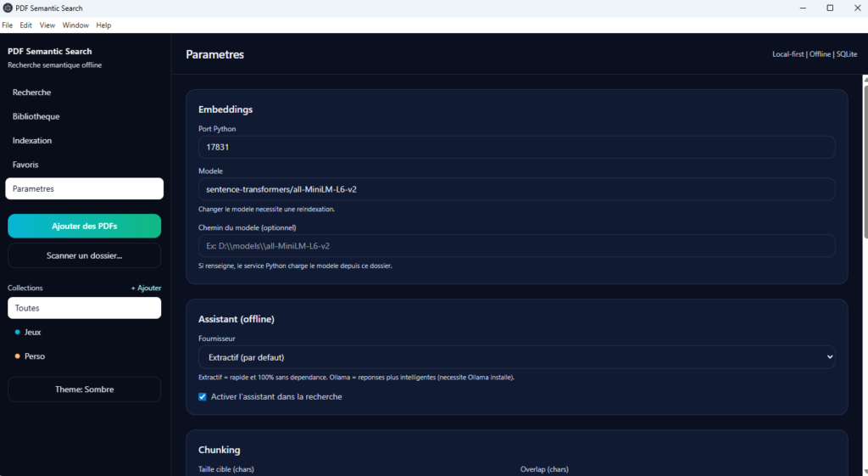
Task: Open the View menu
Action: coord(47,25)
